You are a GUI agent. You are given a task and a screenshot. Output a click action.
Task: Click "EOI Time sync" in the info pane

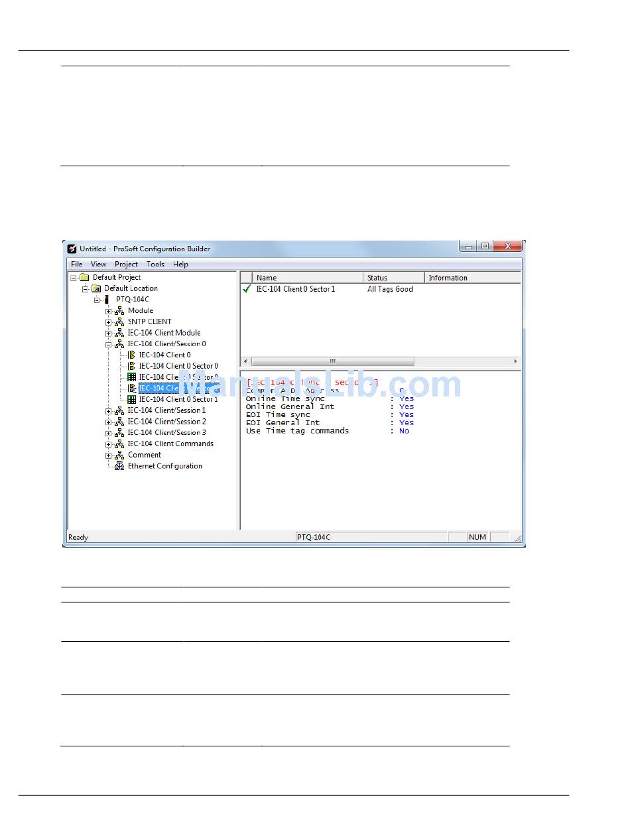coord(278,415)
